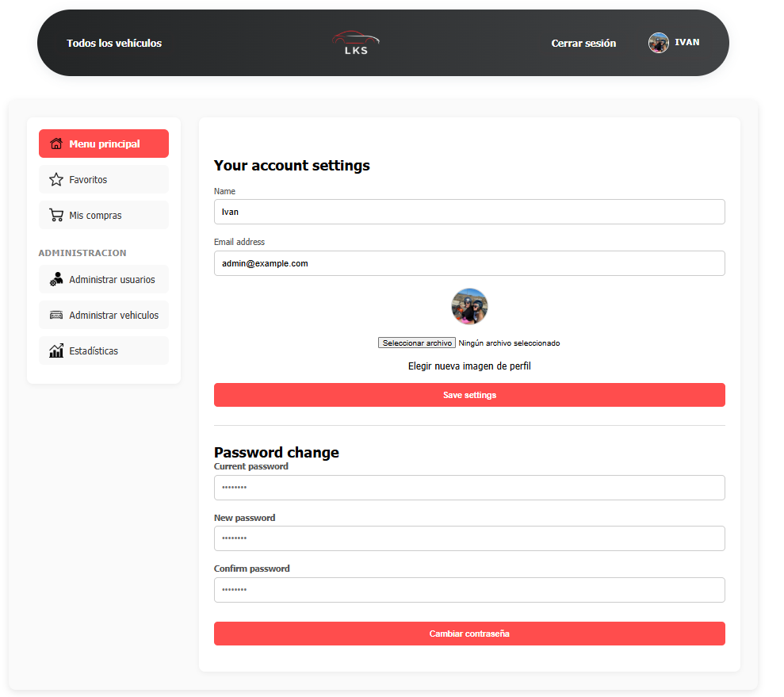Click the shopping cart icon

(56, 216)
